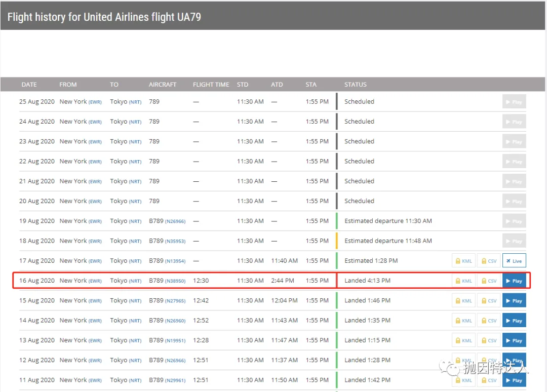Click the FLIGHT TIME column header
Viewport: 547px width, 392px height.
click(211, 85)
